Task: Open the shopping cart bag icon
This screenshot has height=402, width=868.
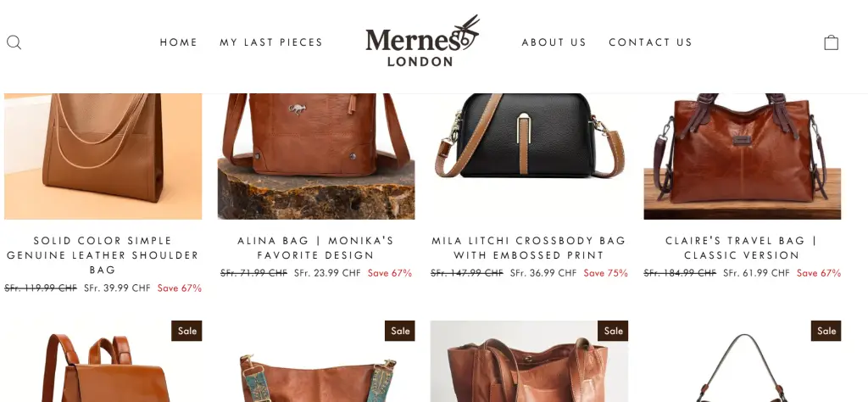Action: [x=831, y=42]
